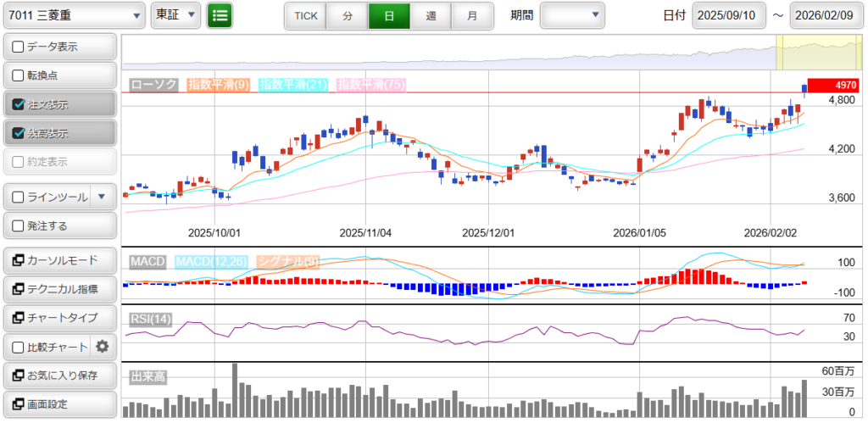
Task: Open the 東証 exchange dropdown
Action: (x=176, y=15)
